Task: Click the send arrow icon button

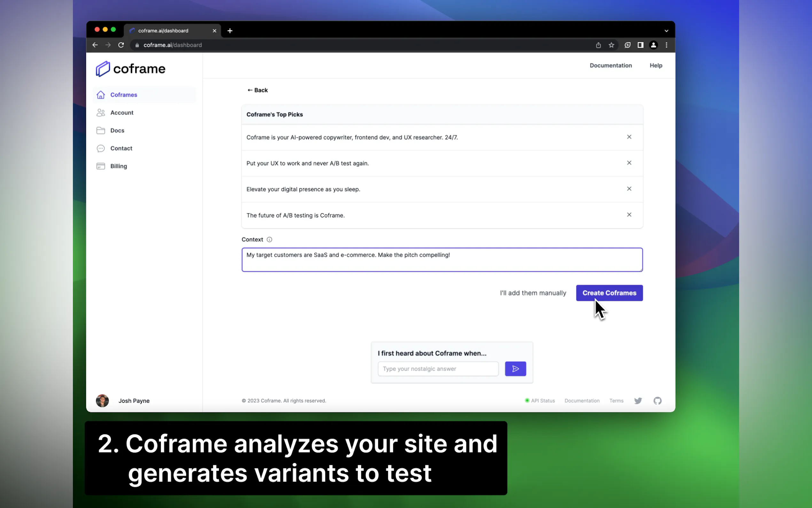Action: pos(515,369)
